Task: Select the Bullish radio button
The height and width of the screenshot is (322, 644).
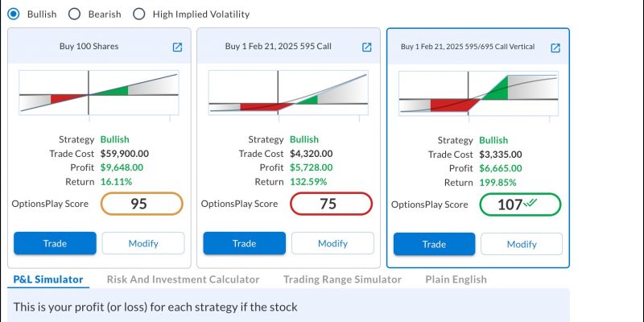Action: coord(14,14)
